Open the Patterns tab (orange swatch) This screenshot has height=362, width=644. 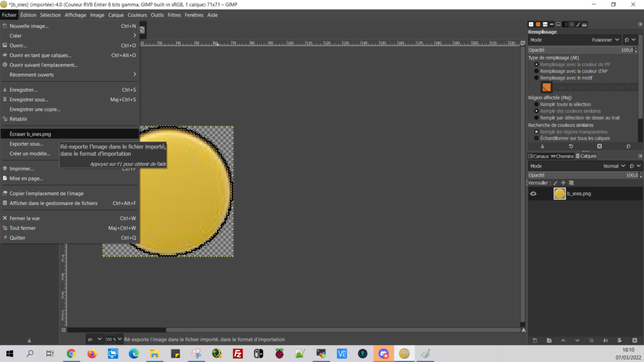tap(538, 25)
